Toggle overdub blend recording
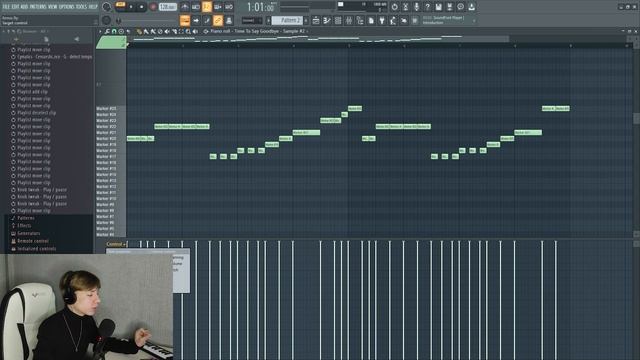The height and width of the screenshot is (360, 640). (218, 7)
